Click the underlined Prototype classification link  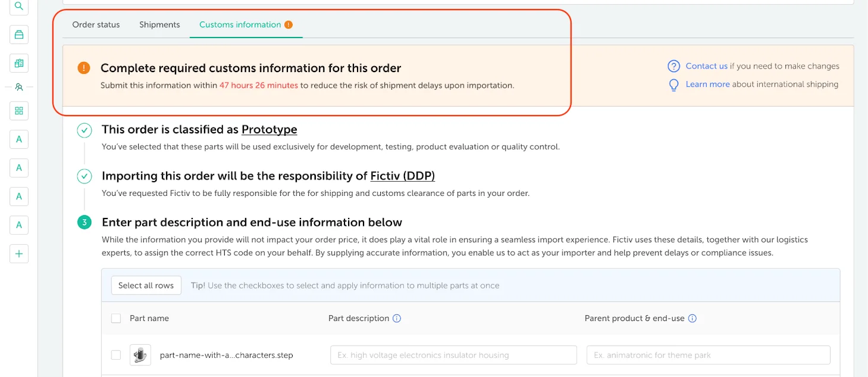269,129
